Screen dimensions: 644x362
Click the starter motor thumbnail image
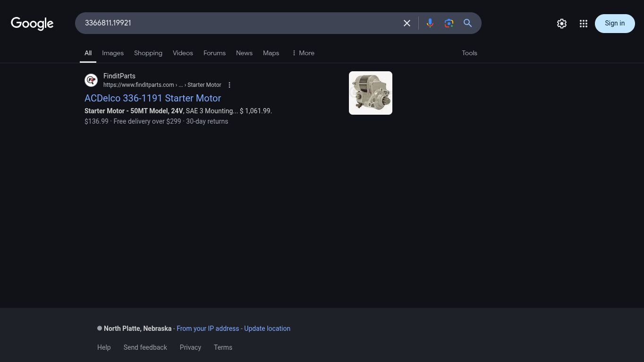point(371,93)
